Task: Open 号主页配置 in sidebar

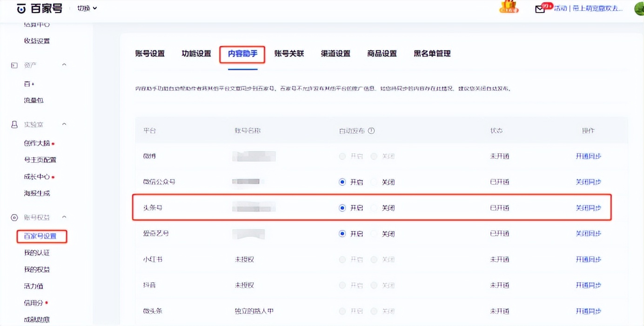Action: (x=40, y=160)
